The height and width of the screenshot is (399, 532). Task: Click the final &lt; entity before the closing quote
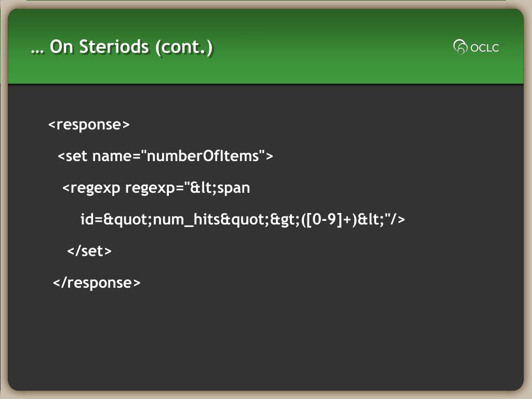(x=371, y=219)
